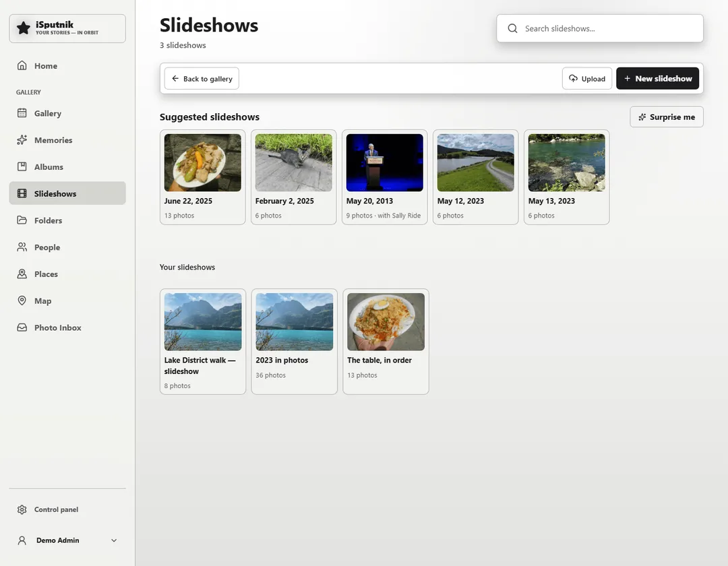Viewport: 728px width, 566px height.
Task: Create a New slideshow
Action: click(x=657, y=78)
